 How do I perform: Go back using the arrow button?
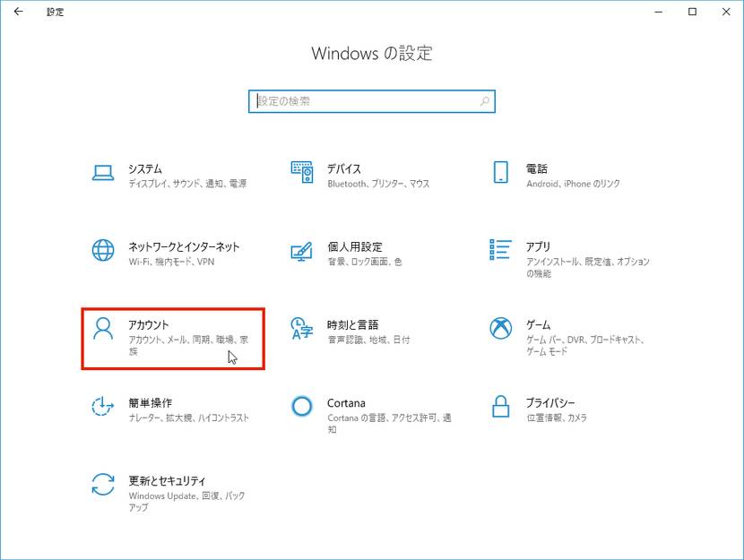[x=19, y=12]
